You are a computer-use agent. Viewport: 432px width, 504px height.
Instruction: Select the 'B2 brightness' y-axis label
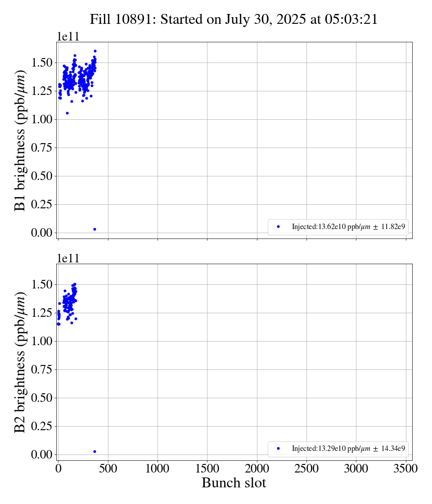tap(21, 362)
